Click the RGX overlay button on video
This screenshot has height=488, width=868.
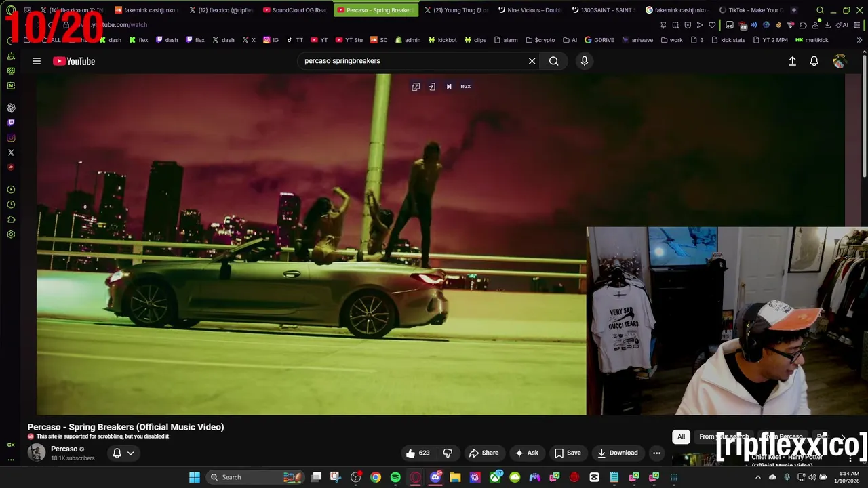pyautogui.click(x=466, y=87)
